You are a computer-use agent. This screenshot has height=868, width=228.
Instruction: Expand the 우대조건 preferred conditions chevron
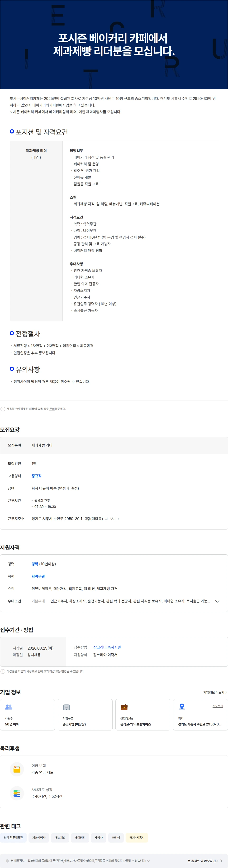(217, 601)
